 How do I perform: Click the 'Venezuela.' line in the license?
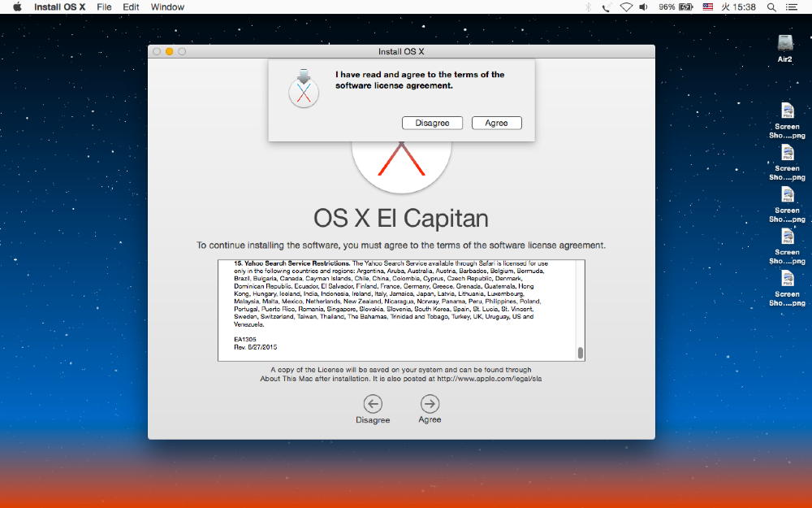click(x=249, y=324)
